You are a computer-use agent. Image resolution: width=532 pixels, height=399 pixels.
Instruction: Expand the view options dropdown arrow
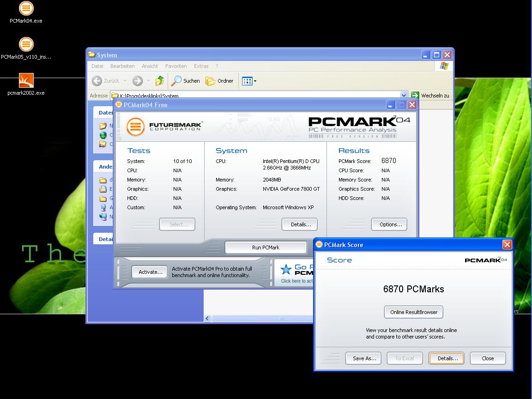point(255,81)
